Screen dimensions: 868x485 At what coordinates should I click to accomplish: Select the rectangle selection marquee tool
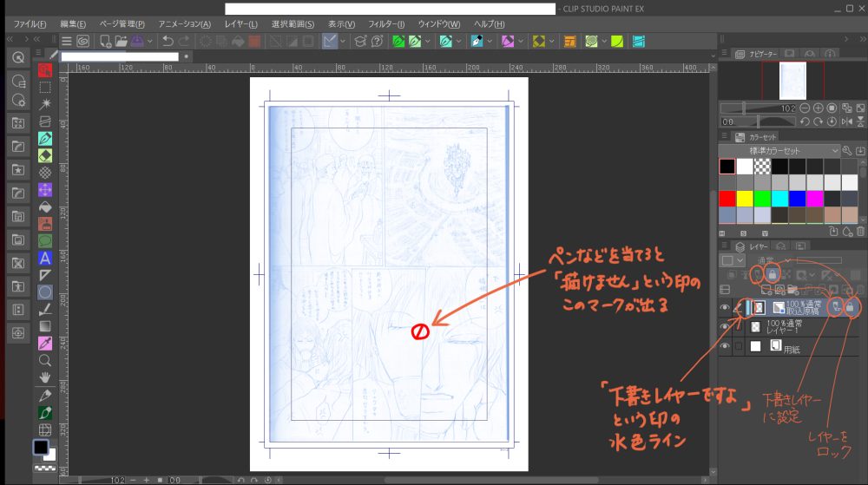tap(45, 87)
